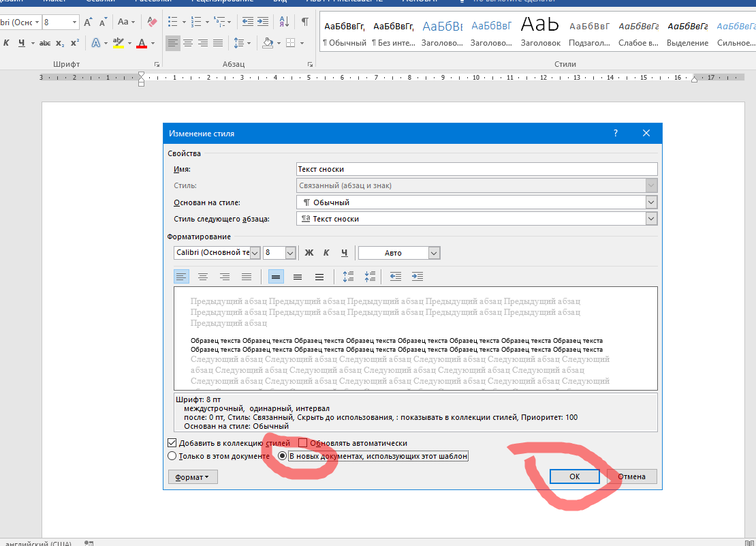Open the dialog help question mark
Screen dimensions: 756x546
[x=616, y=134]
